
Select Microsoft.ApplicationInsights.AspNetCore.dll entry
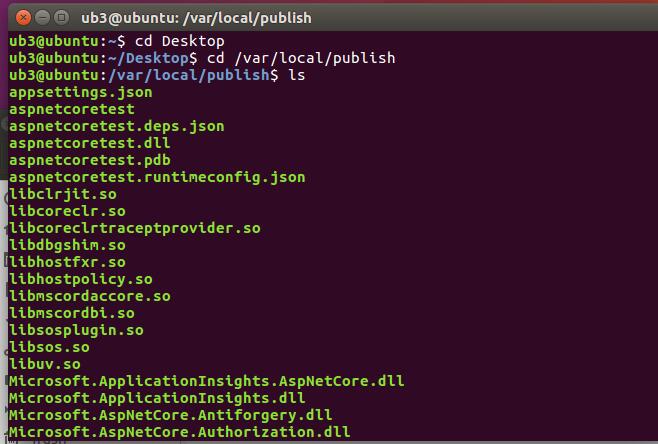tap(206, 381)
